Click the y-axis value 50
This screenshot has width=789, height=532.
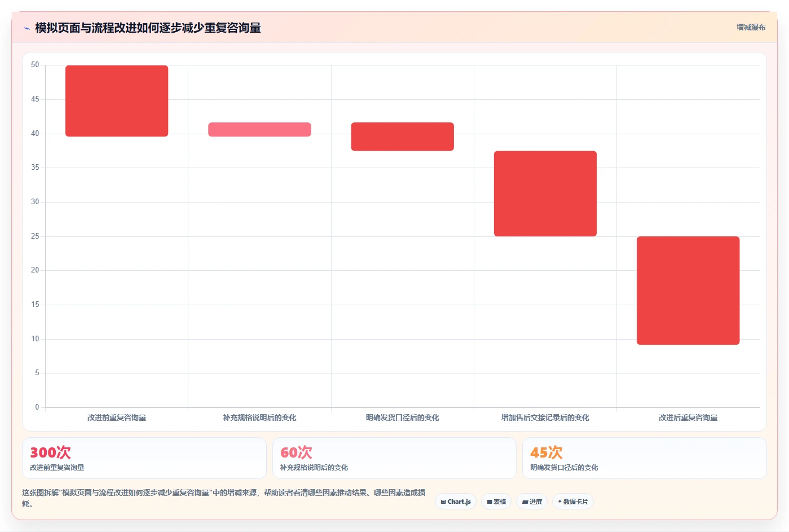click(x=35, y=65)
